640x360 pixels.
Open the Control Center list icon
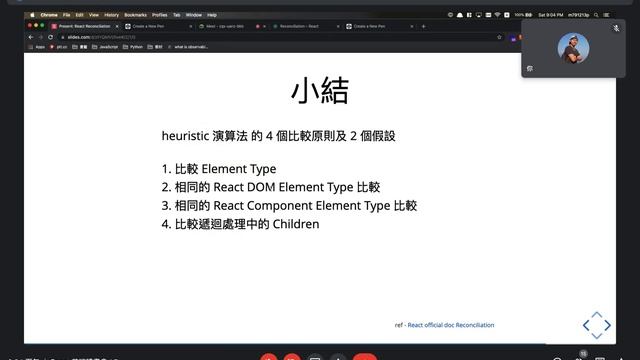coord(607,15)
